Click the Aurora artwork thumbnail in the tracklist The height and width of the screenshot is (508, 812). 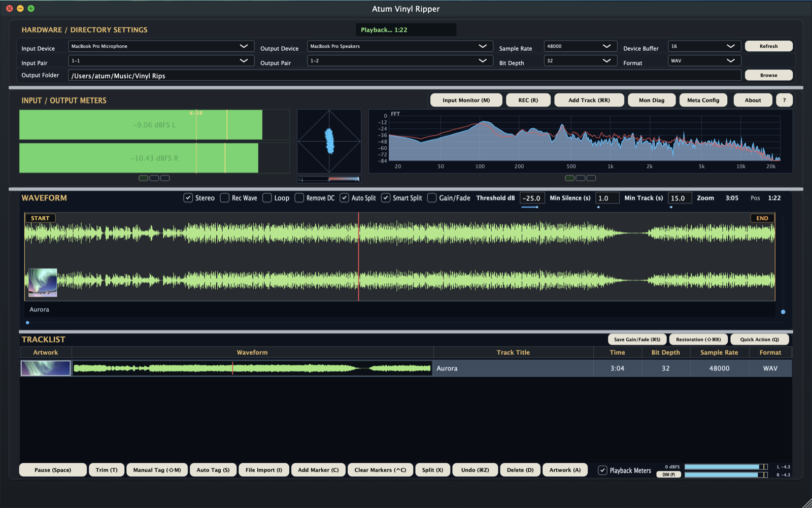pos(45,368)
